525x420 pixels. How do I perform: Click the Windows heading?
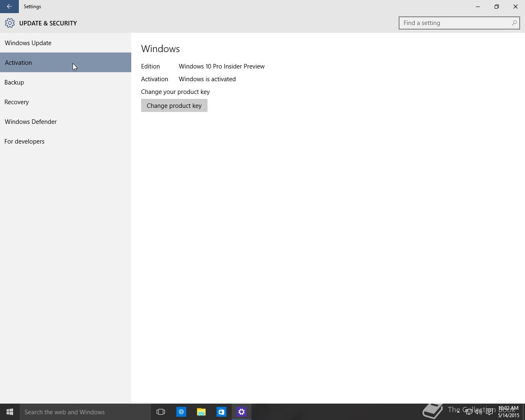click(x=160, y=49)
